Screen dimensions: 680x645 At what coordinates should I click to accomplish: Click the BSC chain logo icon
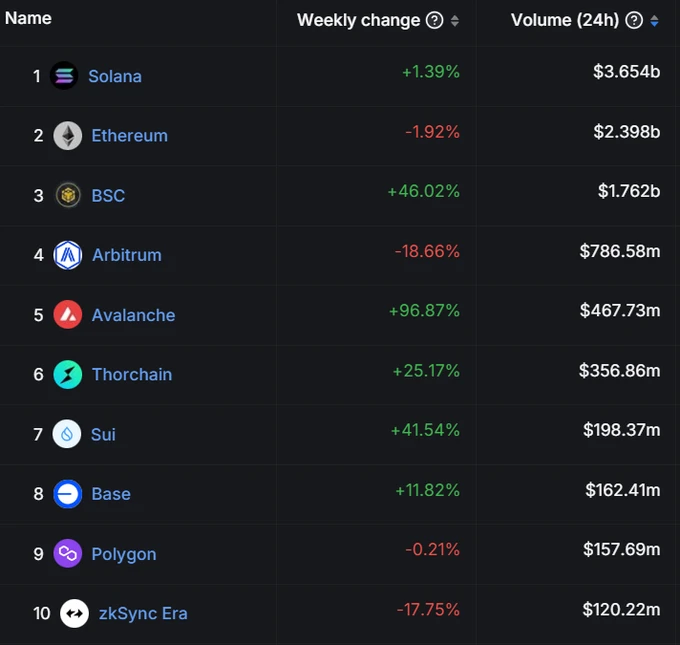(68, 195)
